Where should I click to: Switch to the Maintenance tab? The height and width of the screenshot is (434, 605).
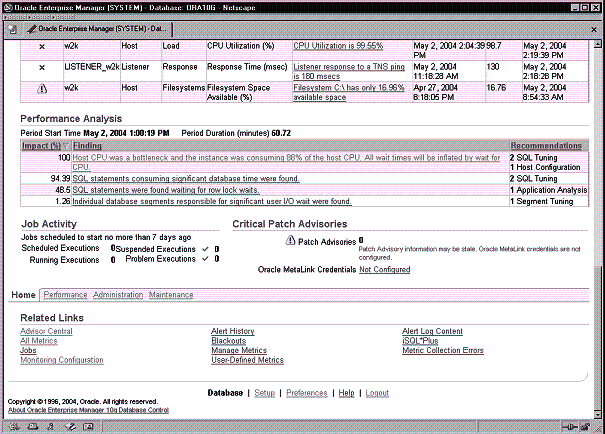click(171, 295)
